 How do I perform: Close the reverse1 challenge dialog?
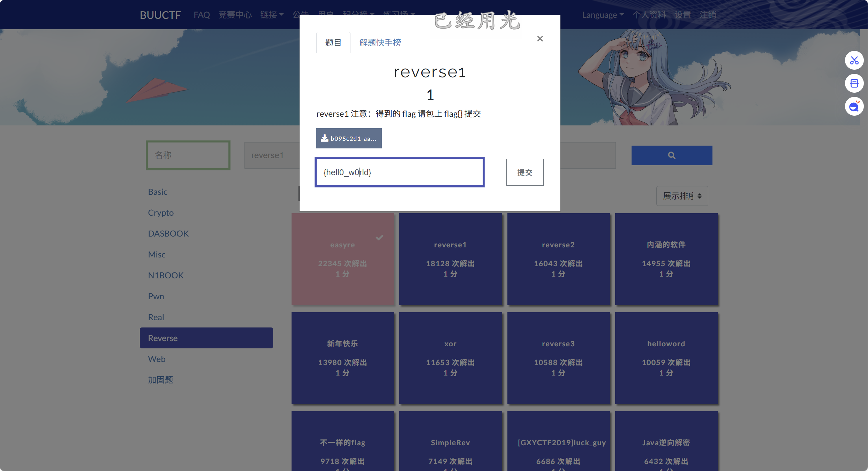540,39
